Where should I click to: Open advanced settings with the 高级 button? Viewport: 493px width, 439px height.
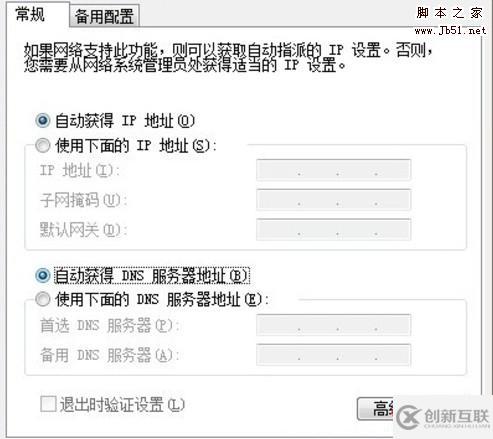coord(376,409)
